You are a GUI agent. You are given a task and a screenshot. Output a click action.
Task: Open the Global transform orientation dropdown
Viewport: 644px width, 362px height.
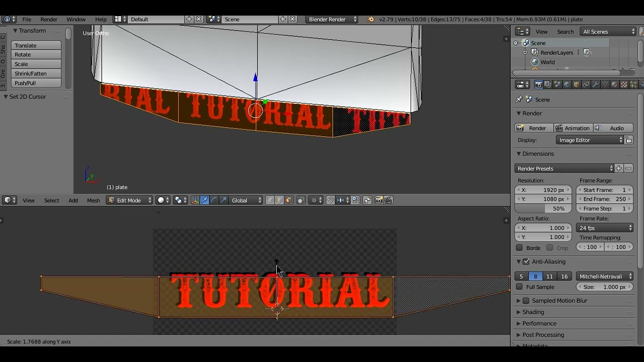click(x=246, y=200)
